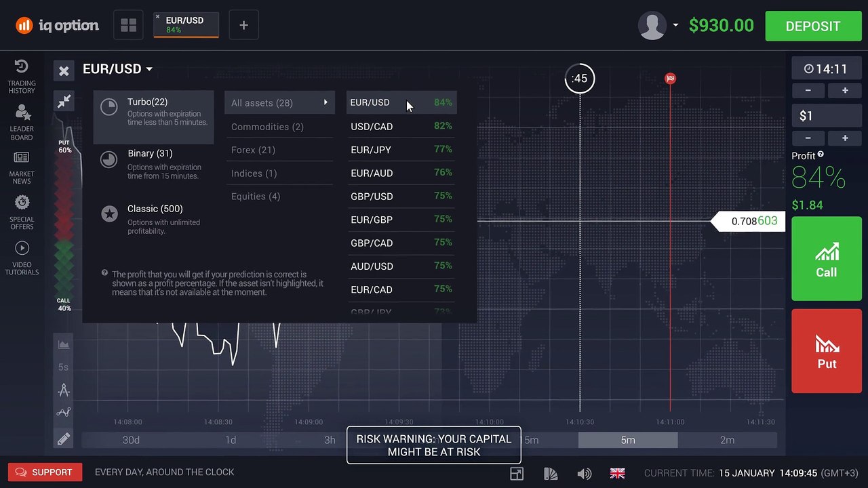The height and width of the screenshot is (488, 868).
Task: Choose EUR/GBP in the asset list
Action: click(x=401, y=220)
